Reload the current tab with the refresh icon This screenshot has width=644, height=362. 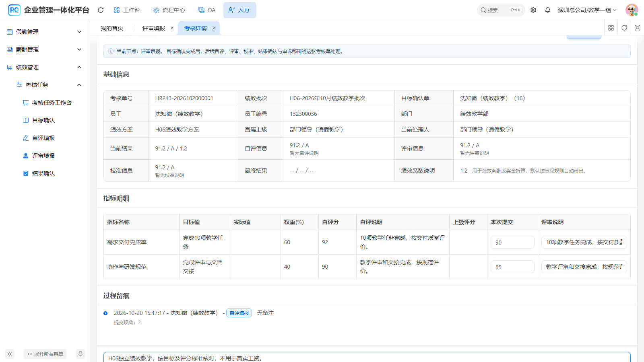pyautogui.click(x=624, y=28)
